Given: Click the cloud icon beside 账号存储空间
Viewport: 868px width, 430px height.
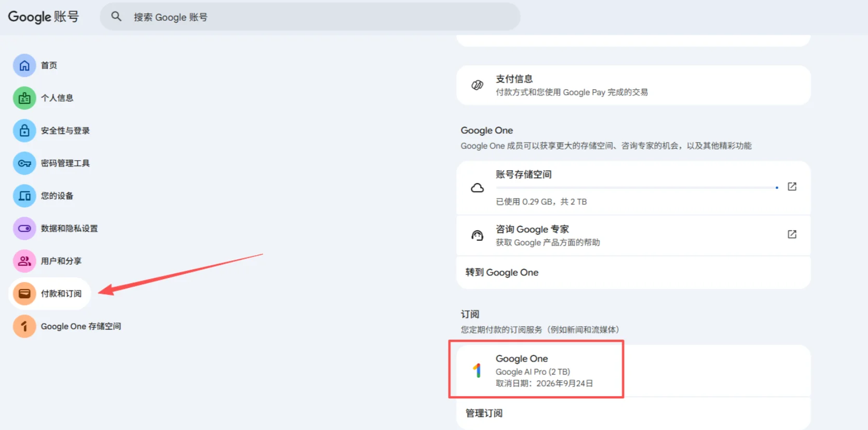Looking at the screenshot, I should point(477,188).
